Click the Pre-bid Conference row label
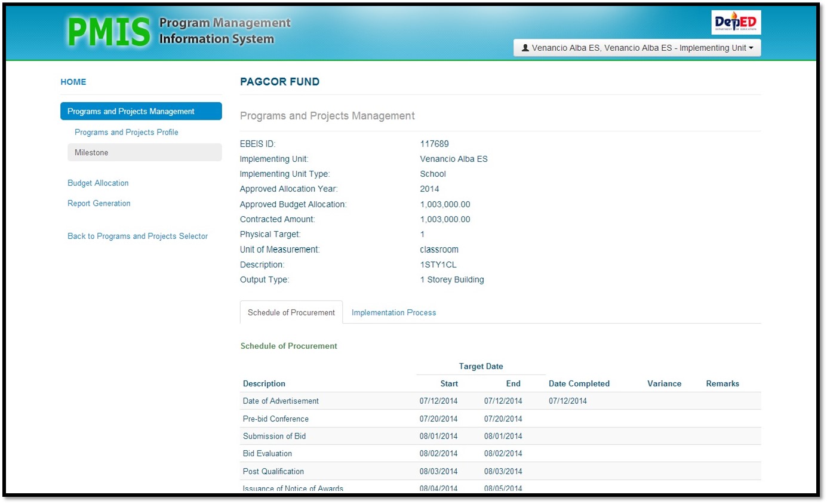Viewport: 827px width, 504px height. [x=276, y=419]
